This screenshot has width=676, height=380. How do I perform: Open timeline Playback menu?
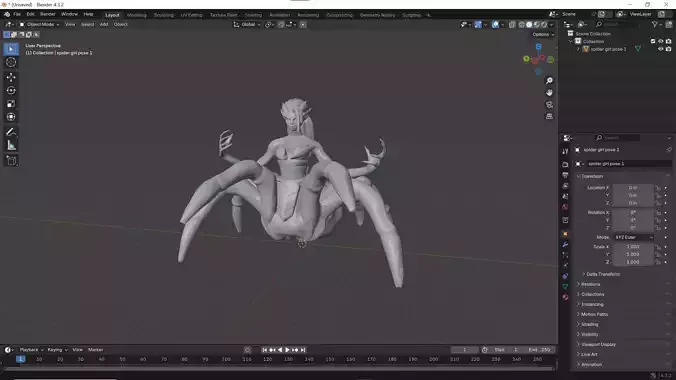click(x=31, y=350)
